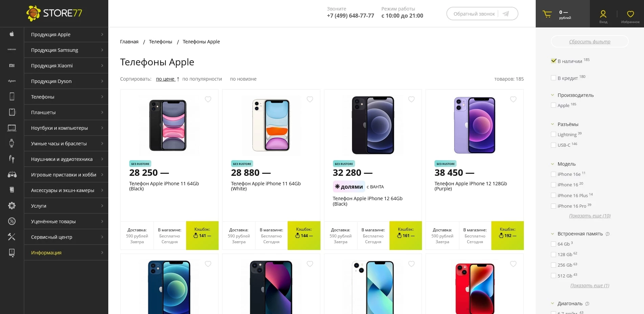Click the "Сбросить фильтр" reset link
Screen dimensions: 644x314
(590, 42)
